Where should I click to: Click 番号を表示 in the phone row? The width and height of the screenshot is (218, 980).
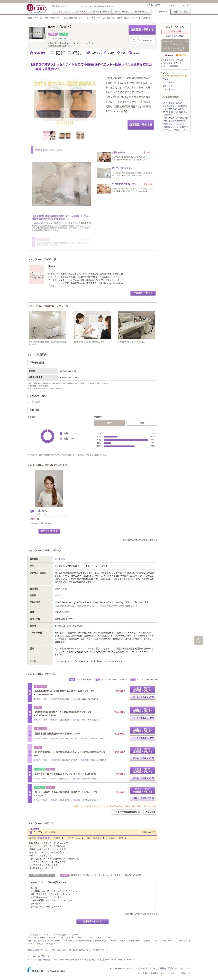tap(60, 559)
